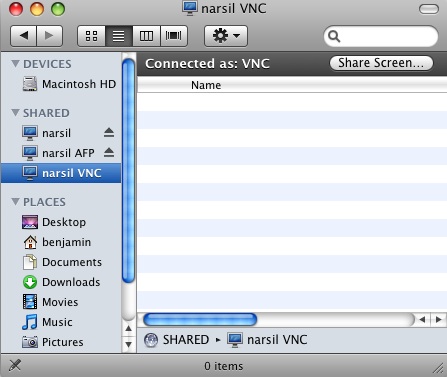Click the sidebar vertical scrollbar thumb

coord(128,170)
